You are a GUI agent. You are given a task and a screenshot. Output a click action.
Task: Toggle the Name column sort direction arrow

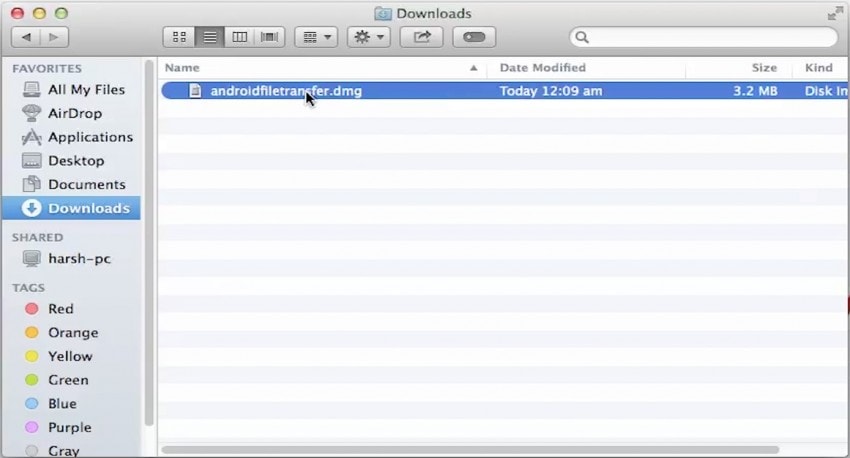click(474, 68)
